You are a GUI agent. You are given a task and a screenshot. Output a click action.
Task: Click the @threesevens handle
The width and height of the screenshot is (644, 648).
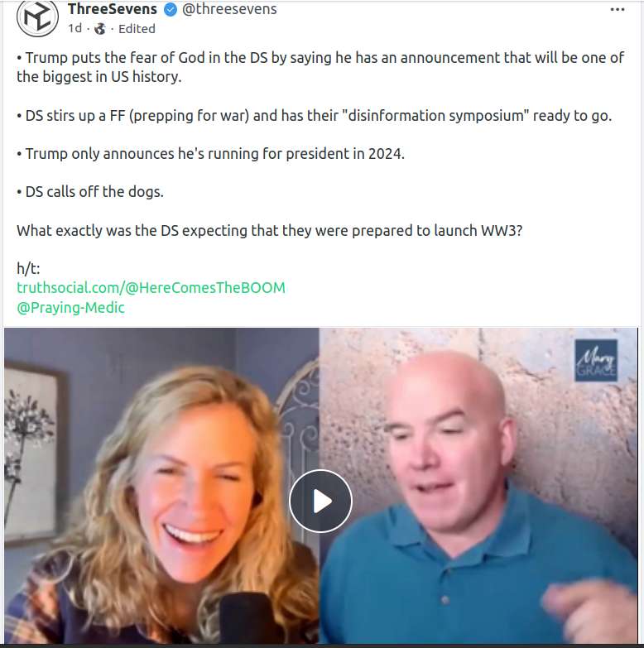pos(229,9)
